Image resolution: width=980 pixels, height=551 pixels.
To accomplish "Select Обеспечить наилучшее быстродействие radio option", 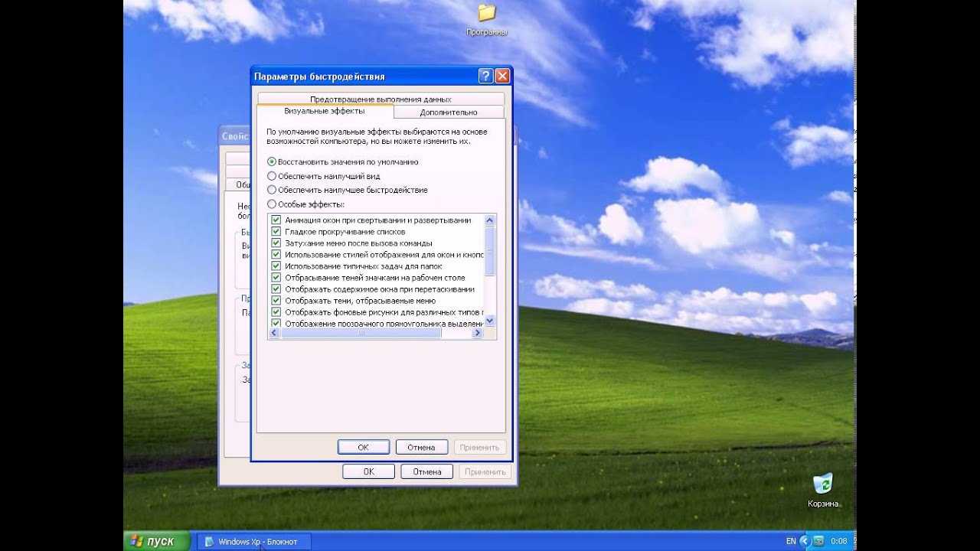I will coord(347,190).
